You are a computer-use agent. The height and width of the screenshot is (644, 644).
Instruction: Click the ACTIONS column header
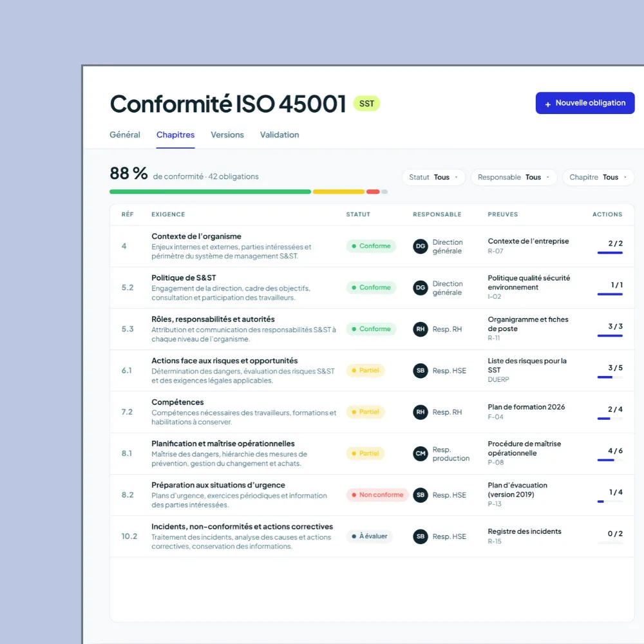point(607,214)
